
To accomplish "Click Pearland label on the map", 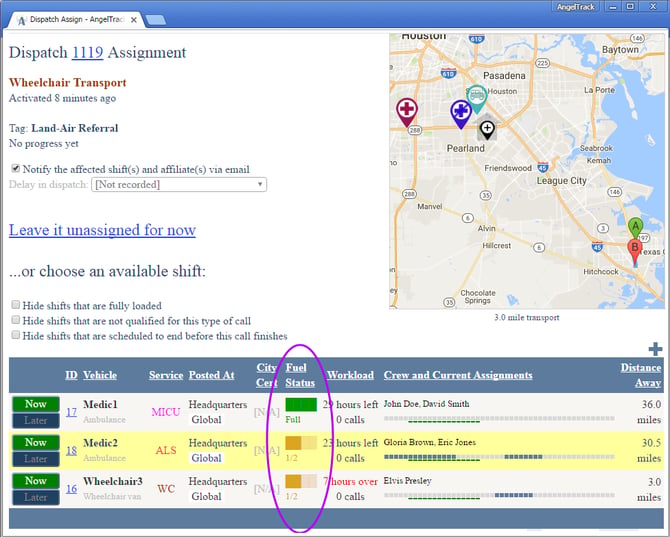I will click(x=465, y=148).
